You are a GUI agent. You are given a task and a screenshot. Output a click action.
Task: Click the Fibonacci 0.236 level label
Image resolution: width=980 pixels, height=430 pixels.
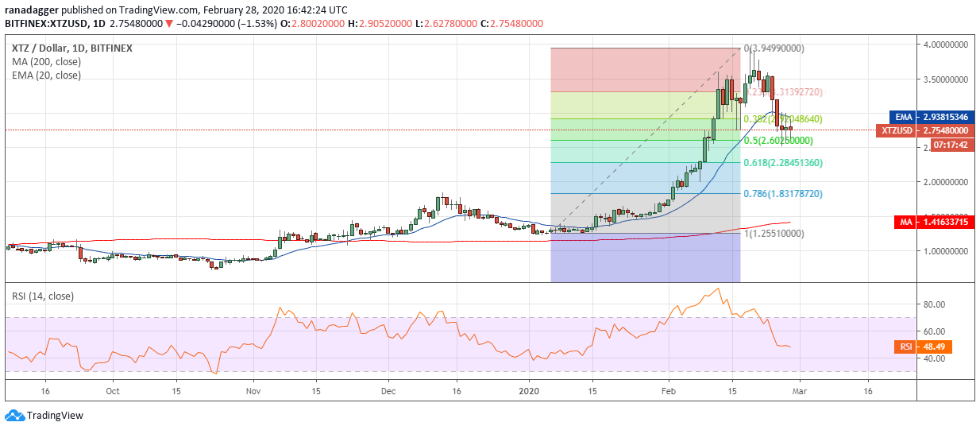click(782, 92)
